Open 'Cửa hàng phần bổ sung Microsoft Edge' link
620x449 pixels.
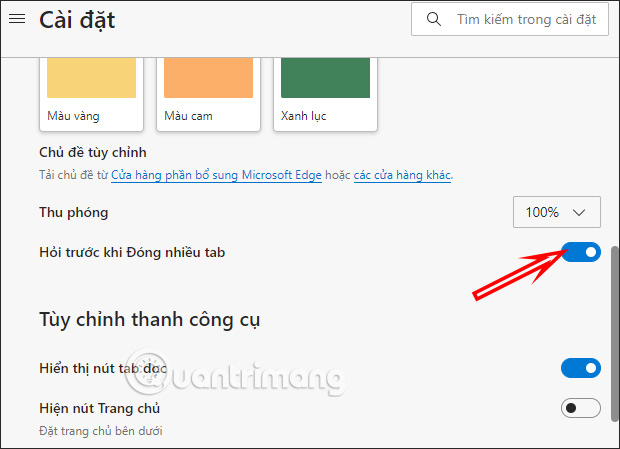[x=216, y=175]
